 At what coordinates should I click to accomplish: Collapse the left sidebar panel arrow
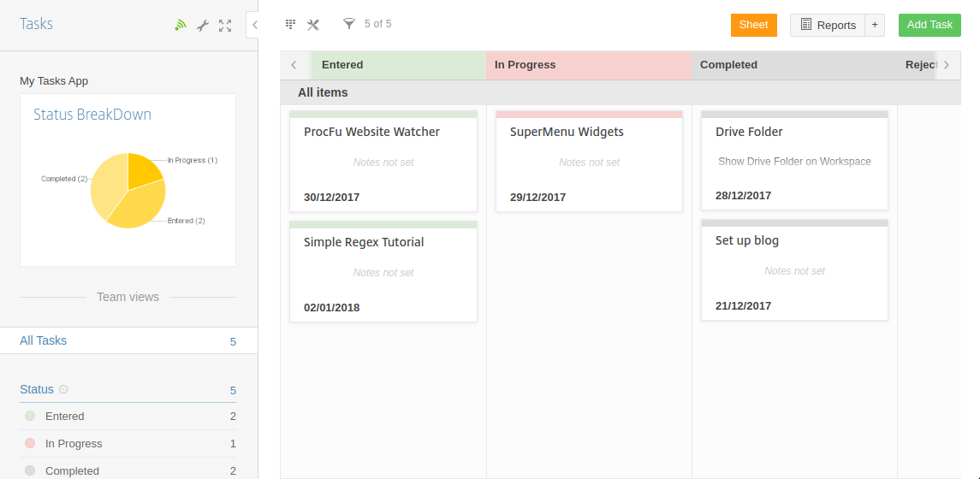coord(254,25)
